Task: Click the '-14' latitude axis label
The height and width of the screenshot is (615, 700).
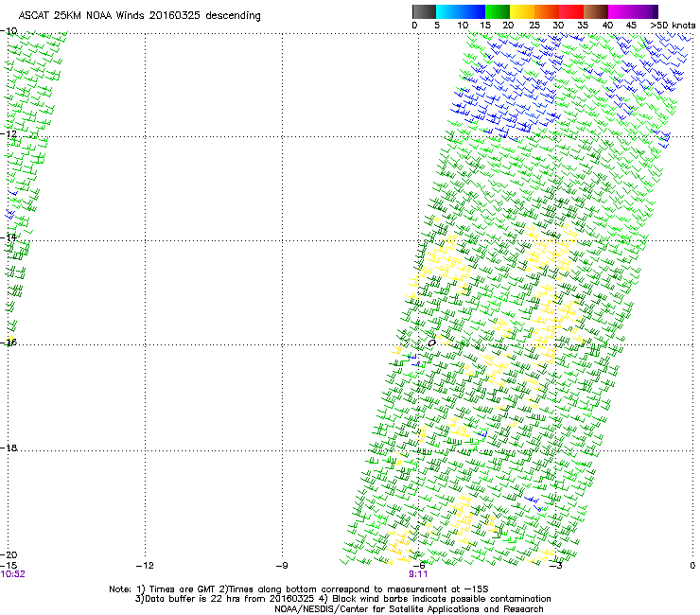Action: coord(9,237)
